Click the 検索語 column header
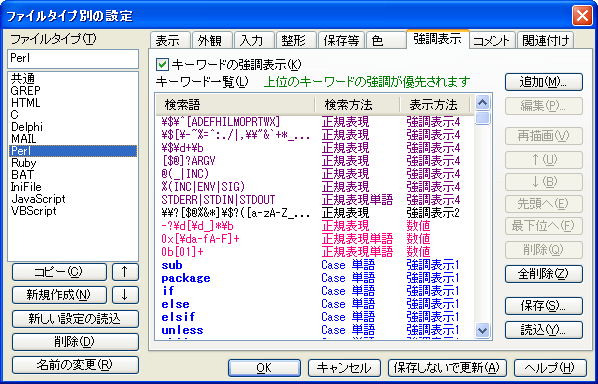This screenshot has width=598, height=384. click(x=235, y=105)
